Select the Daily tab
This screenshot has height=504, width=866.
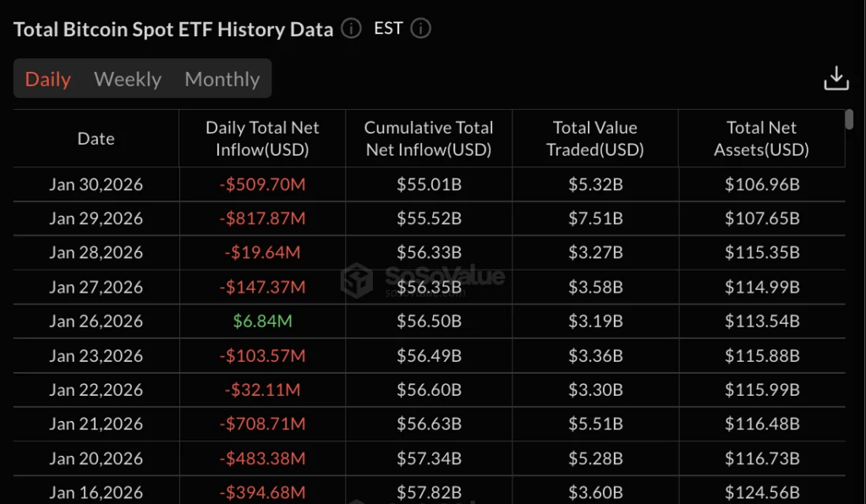point(48,79)
